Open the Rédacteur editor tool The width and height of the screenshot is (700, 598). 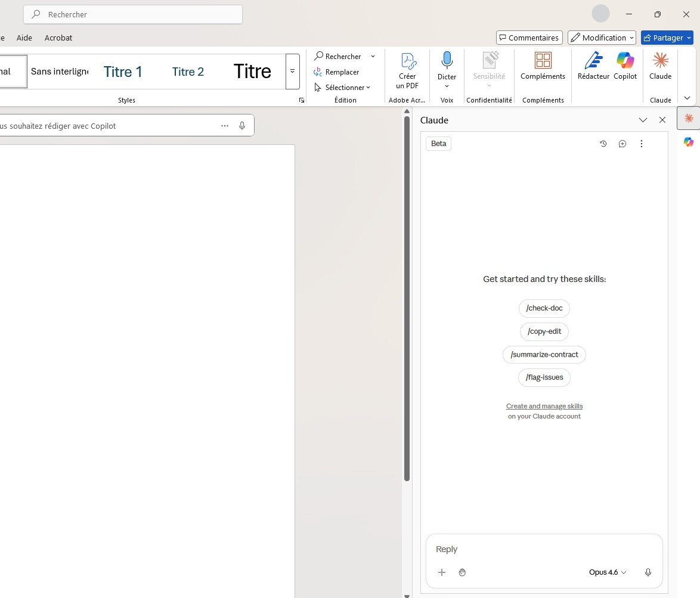pos(593,61)
